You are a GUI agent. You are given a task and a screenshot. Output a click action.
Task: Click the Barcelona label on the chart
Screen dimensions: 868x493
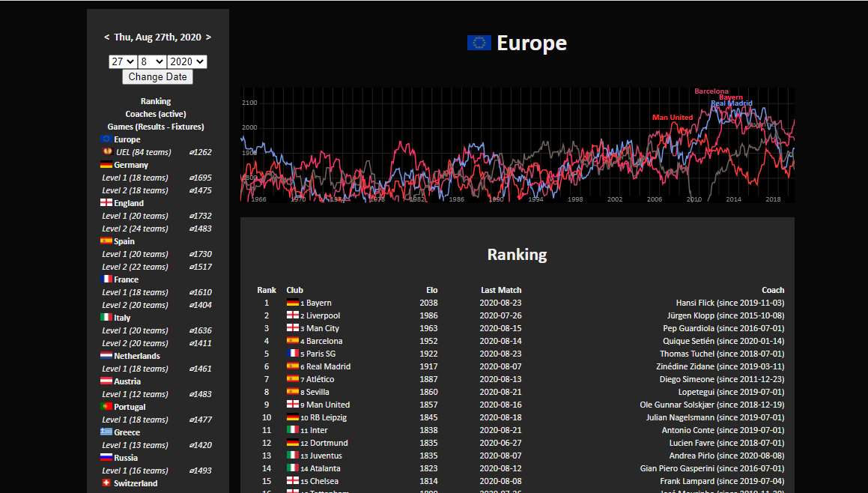point(711,91)
